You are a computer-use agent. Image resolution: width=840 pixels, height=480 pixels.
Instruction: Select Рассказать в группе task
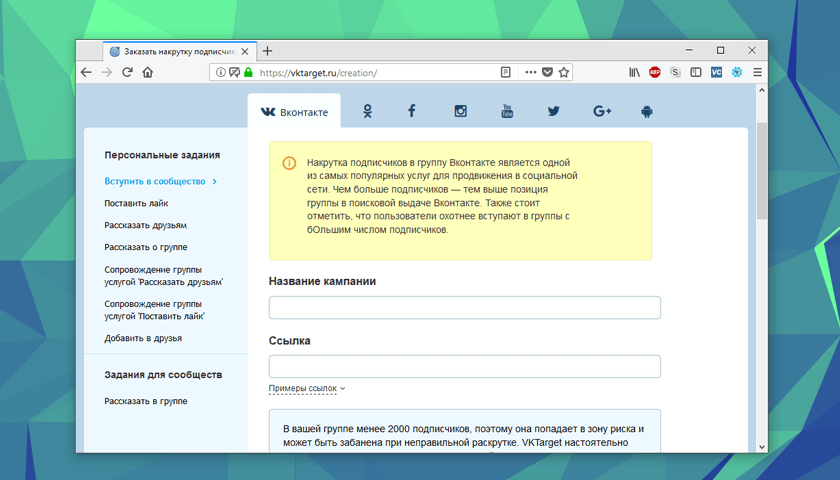146,401
